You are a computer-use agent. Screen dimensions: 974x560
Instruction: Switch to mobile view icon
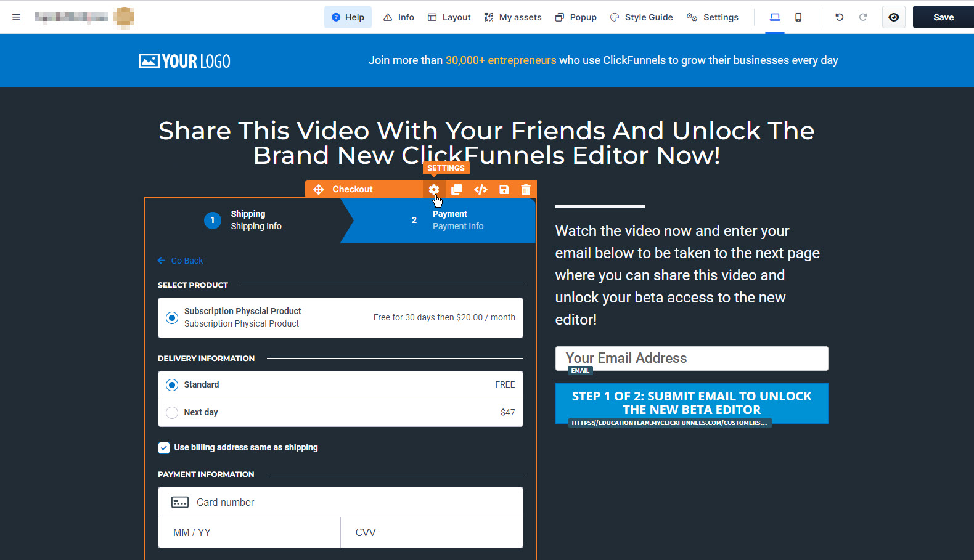(798, 17)
